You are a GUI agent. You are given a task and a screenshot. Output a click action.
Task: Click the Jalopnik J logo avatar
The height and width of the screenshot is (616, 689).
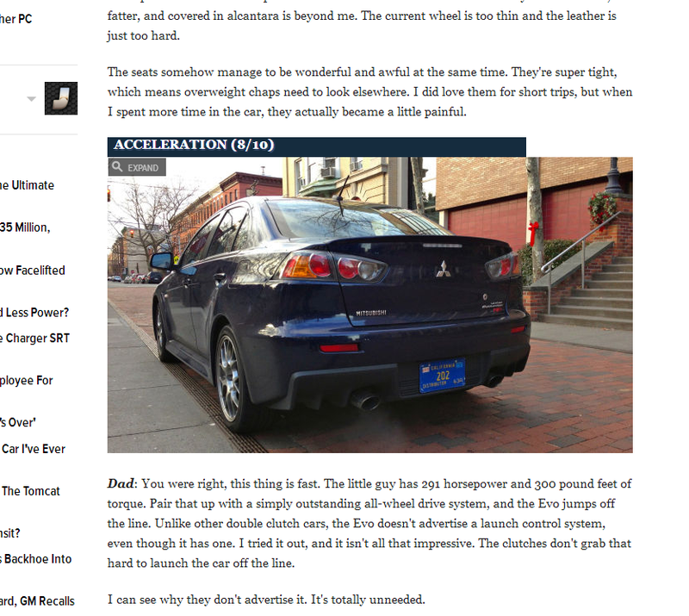pyautogui.click(x=61, y=98)
